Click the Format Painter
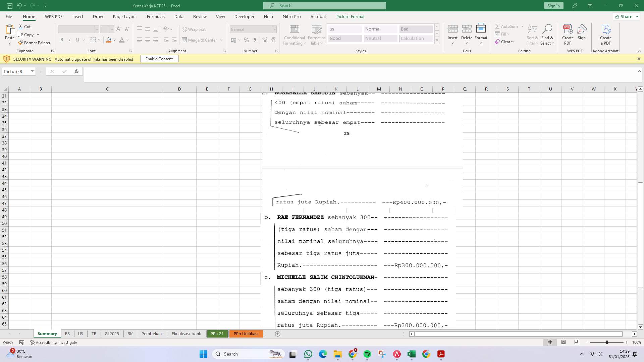 35,43
